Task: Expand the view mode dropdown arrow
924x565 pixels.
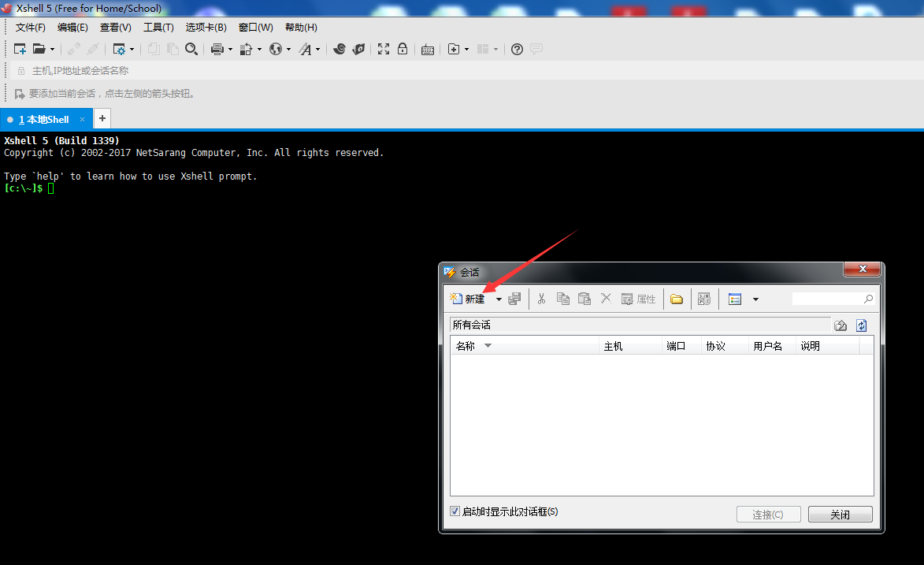Action: tap(755, 299)
